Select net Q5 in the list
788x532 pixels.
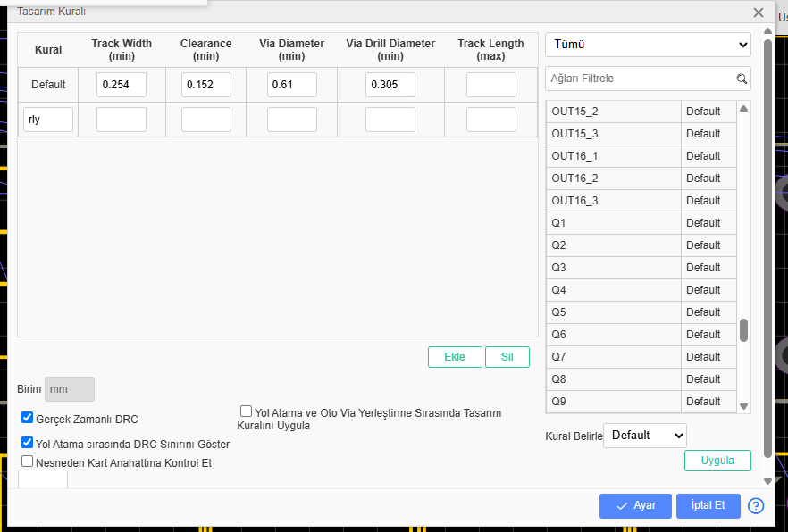pyautogui.click(x=614, y=312)
